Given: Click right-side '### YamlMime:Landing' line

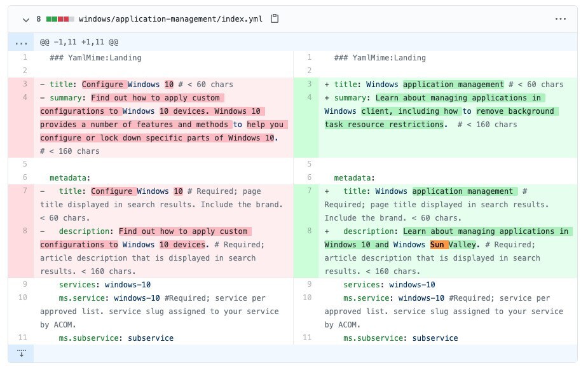Looking at the screenshot, I should (379, 58).
